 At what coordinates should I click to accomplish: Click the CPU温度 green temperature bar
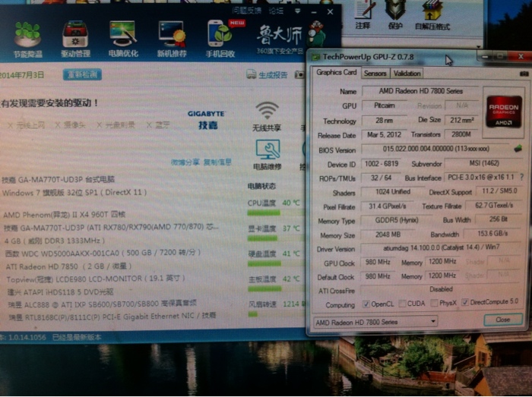(x=263, y=213)
